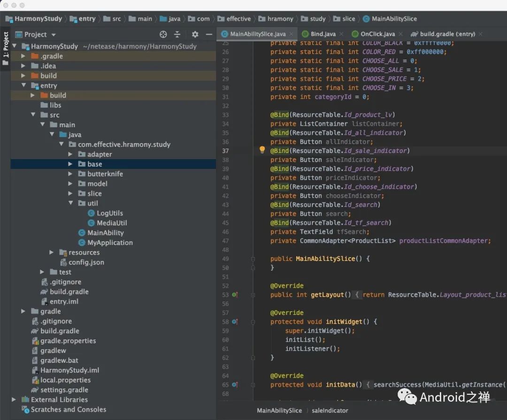The width and height of the screenshot is (507, 420).
Task: Open the 1: Project tool window button
Action: click(x=6, y=48)
